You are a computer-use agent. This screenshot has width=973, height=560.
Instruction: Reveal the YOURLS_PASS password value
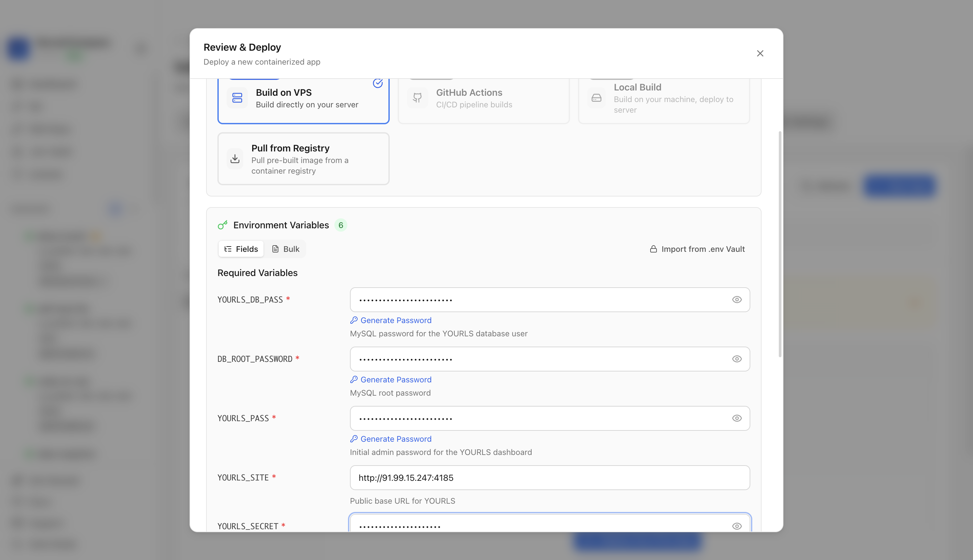[x=736, y=419]
